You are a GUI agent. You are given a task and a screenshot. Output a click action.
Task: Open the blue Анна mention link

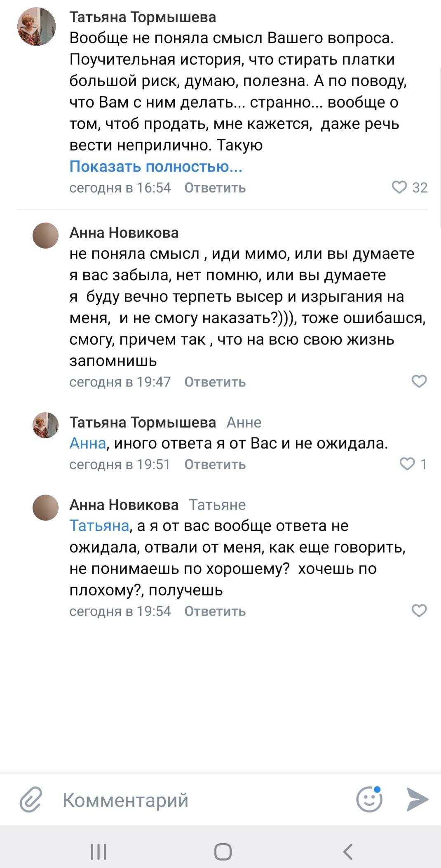88,443
